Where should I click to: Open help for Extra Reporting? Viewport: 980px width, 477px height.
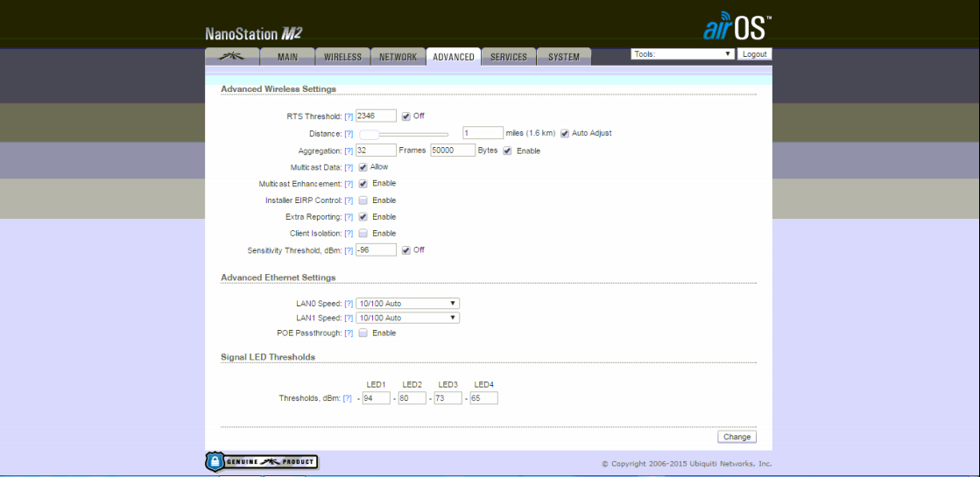tap(349, 217)
